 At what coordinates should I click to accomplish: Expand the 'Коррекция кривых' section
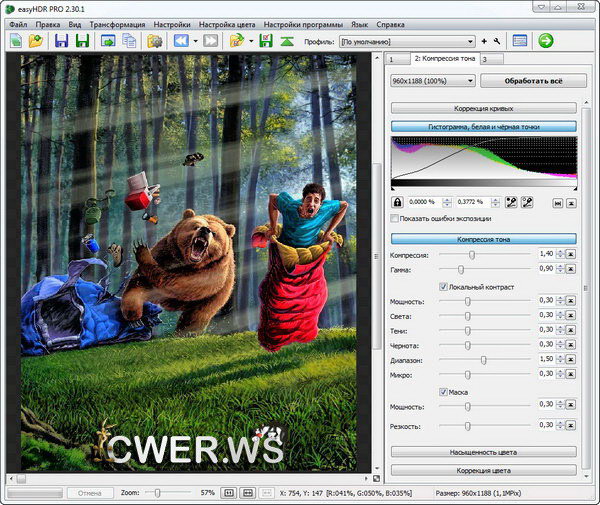click(483, 107)
